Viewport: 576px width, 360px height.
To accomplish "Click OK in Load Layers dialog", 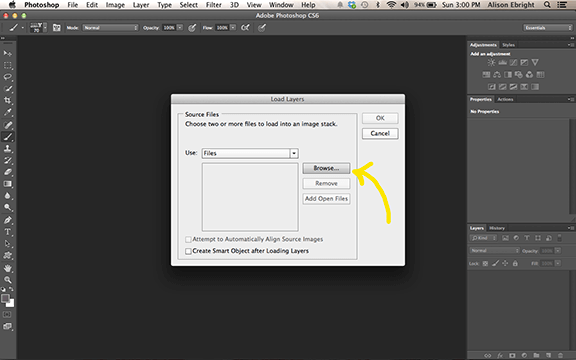I will pos(380,118).
